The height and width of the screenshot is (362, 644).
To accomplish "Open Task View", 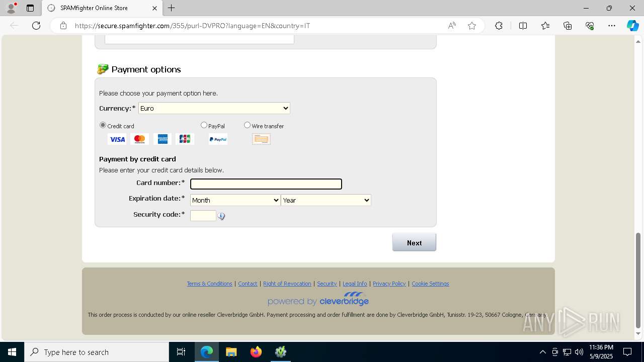I will [x=181, y=352].
